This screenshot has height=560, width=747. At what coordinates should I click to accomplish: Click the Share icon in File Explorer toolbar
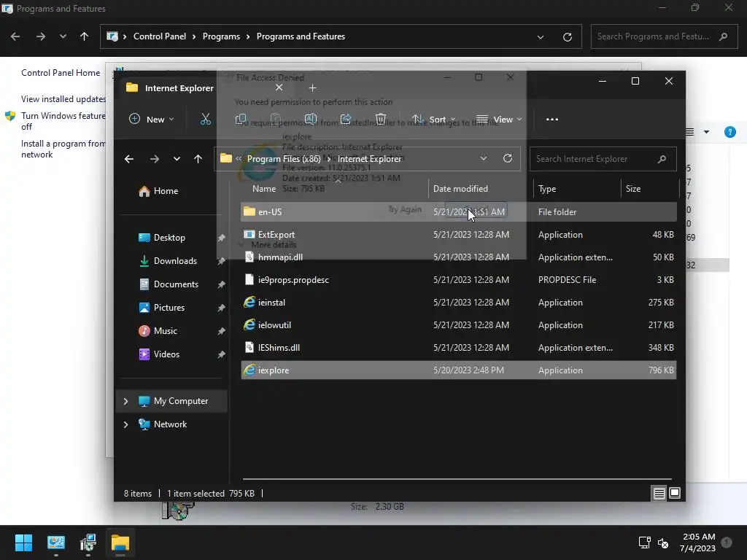pyautogui.click(x=346, y=119)
